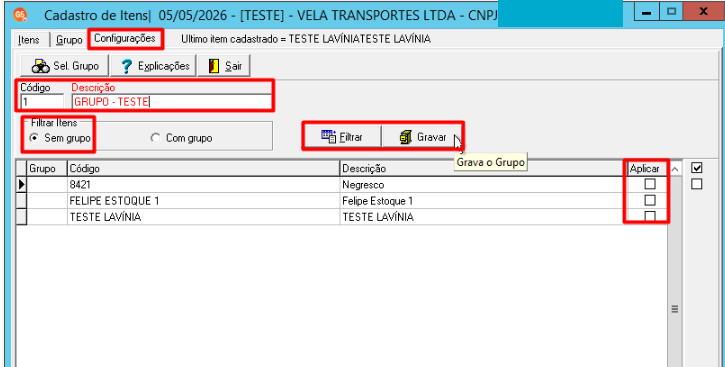Select the Sem grupo radio option
The image size is (725, 367).
point(34,138)
